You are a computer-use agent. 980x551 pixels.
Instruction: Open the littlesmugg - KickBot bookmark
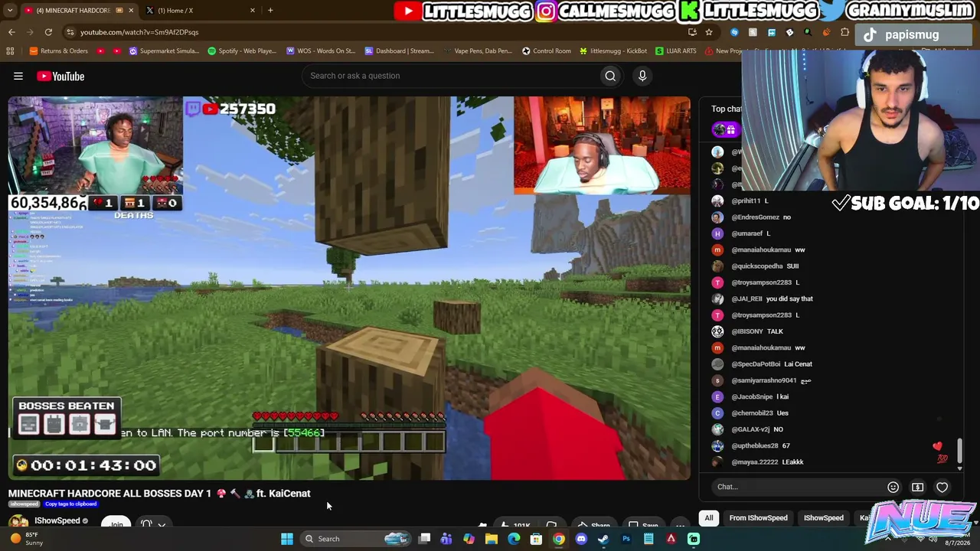(613, 51)
